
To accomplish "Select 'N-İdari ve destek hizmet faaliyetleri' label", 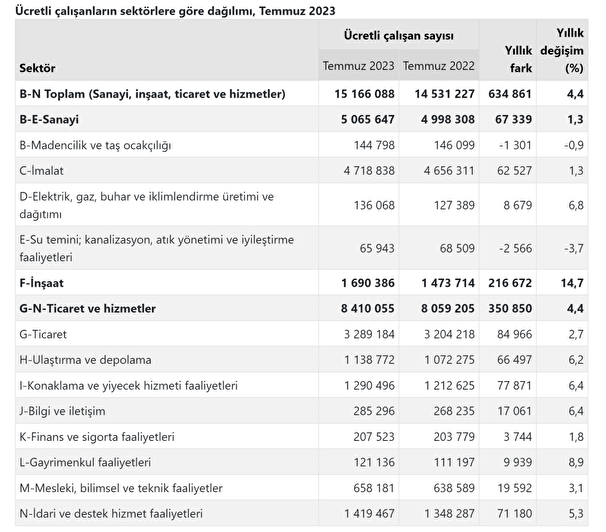I will pyautogui.click(x=111, y=514).
